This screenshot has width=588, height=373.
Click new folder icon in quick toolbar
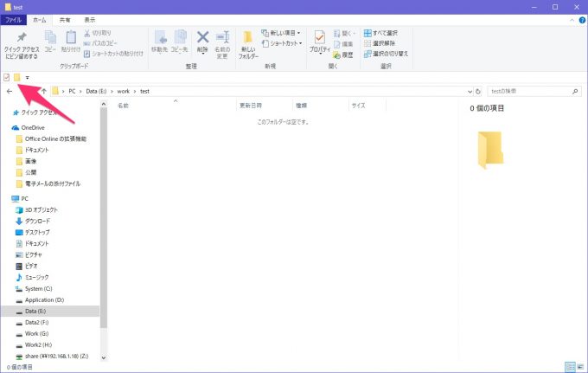pyautogui.click(x=17, y=77)
